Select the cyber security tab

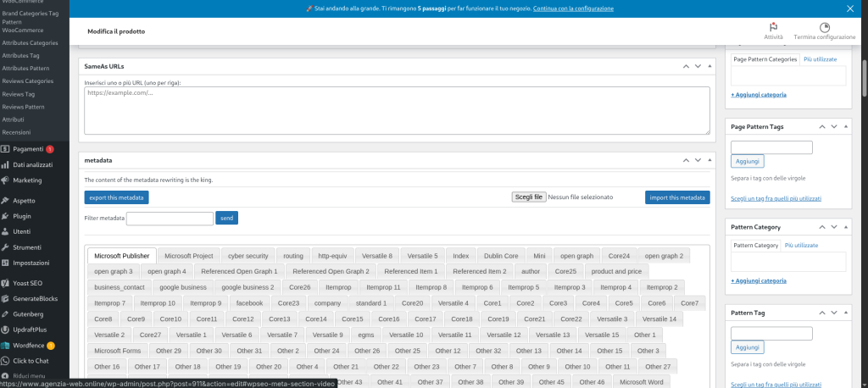click(248, 255)
